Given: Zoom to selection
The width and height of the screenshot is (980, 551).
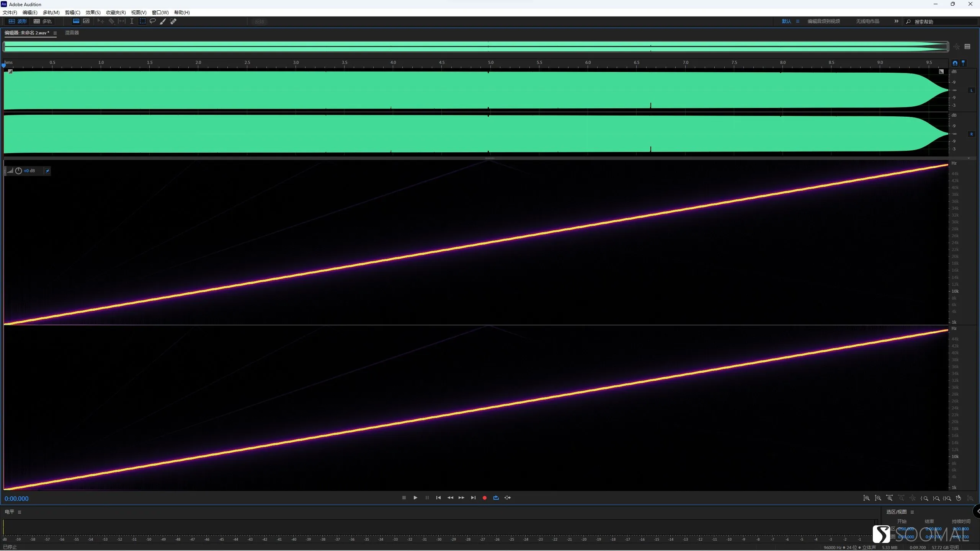Looking at the screenshot, I should pos(947,498).
